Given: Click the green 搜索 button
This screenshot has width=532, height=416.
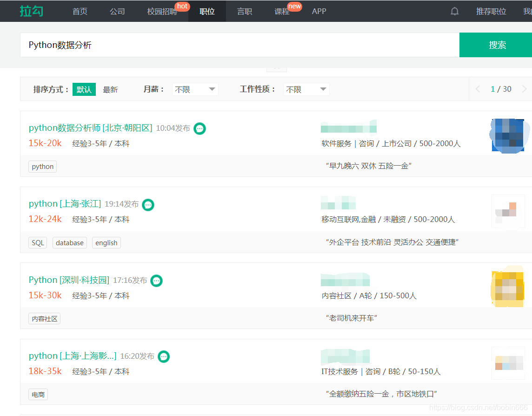Looking at the screenshot, I should tap(496, 45).
